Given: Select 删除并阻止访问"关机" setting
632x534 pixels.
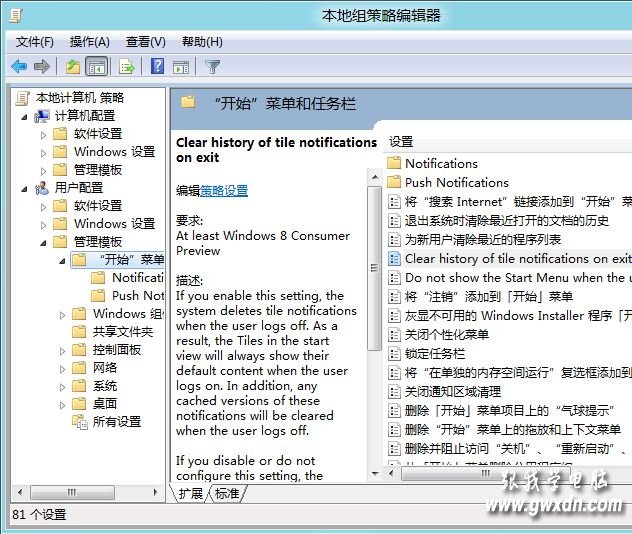Looking at the screenshot, I should point(518,449).
